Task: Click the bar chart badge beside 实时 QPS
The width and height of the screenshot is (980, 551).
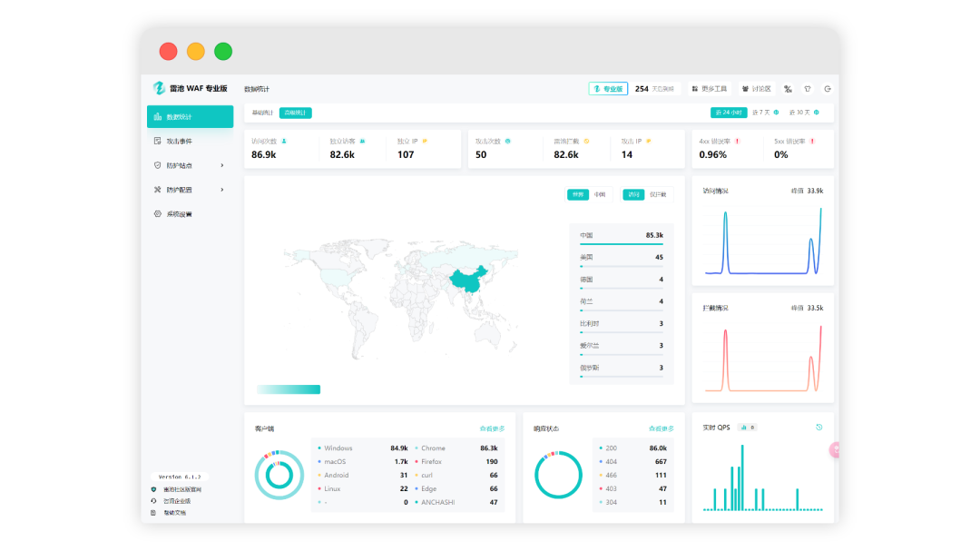Action: pyautogui.click(x=748, y=428)
